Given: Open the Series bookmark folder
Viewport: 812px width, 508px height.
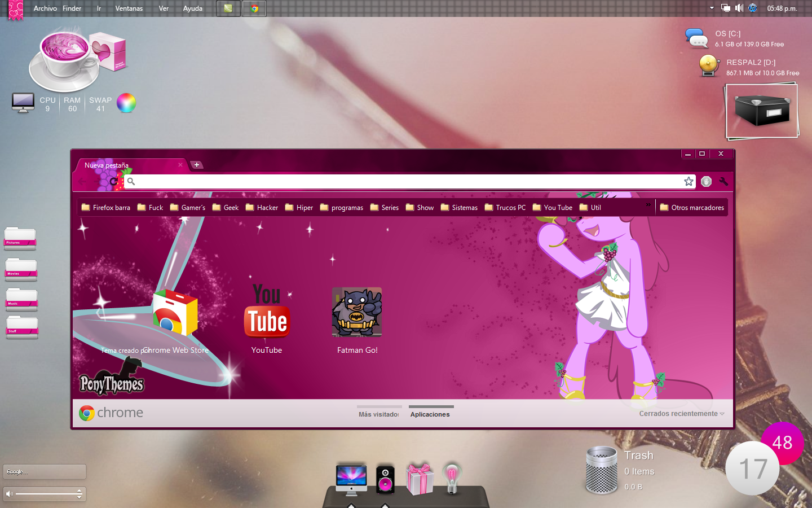Looking at the screenshot, I should 384,207.
